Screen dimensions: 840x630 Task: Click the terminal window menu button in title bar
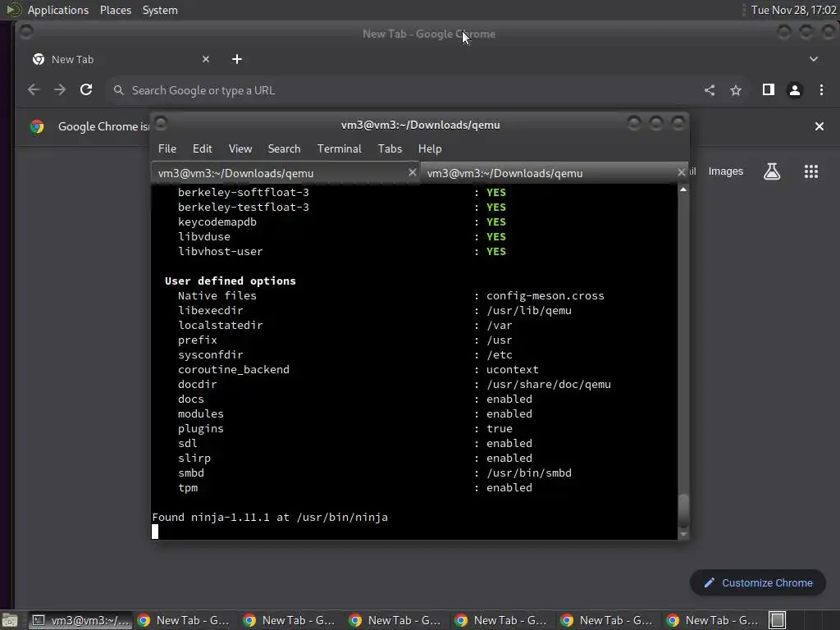[x=161, y=123]
